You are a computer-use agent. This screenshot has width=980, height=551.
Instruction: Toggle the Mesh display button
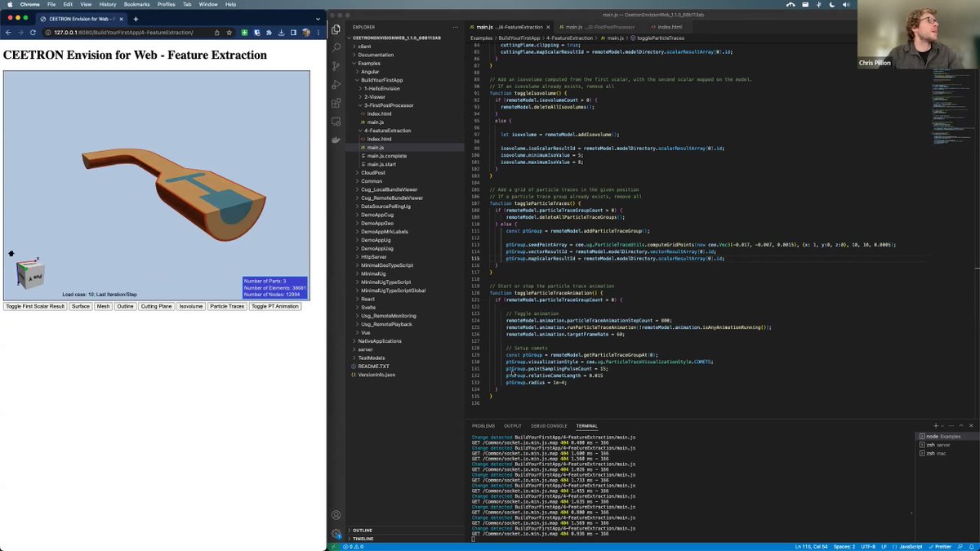pos(103,306)
